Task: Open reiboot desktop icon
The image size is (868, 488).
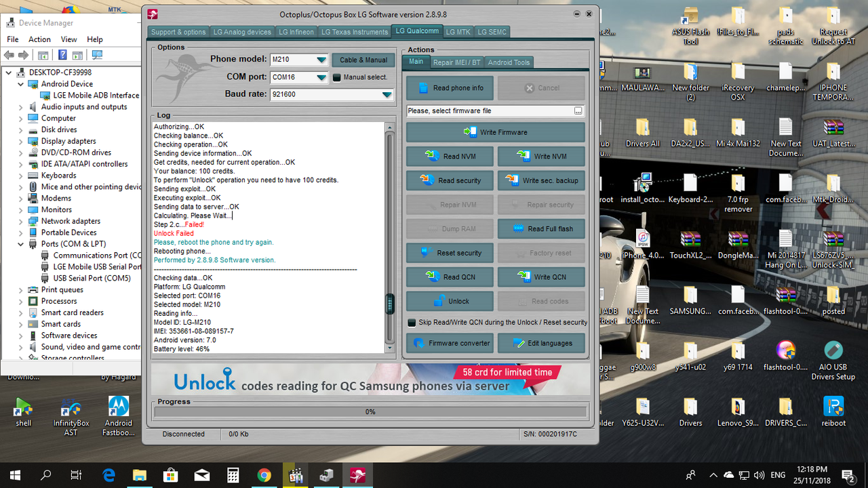Action: click(833, 411)
